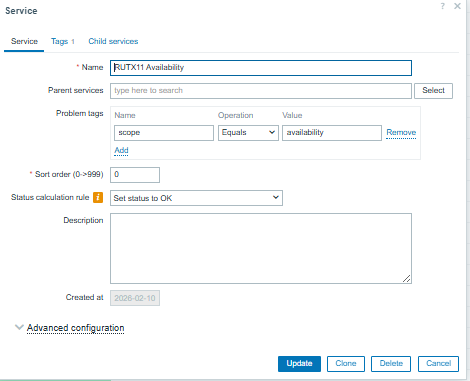Click the Delete button
Screen dimensions: 470x381
pyautogui.click(x=391, y=363)
